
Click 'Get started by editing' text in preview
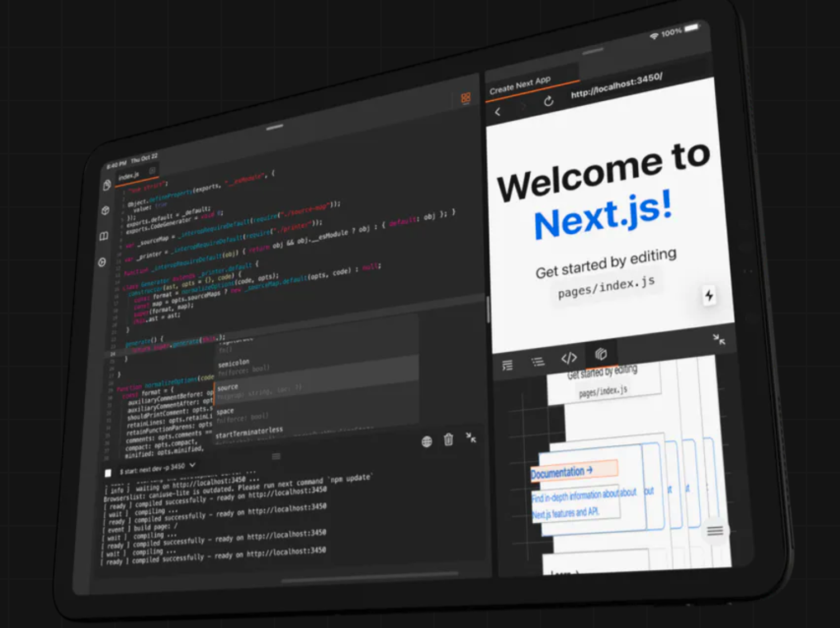click(x=606, y=263)
